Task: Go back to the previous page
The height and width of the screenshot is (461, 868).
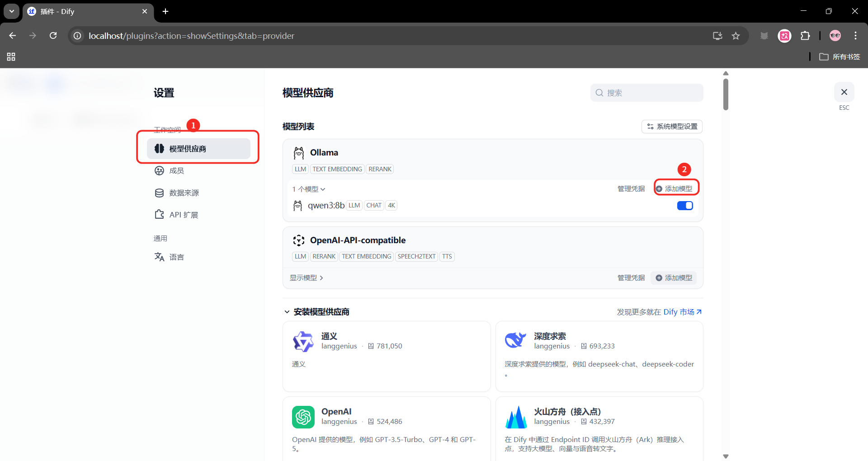Action: point(13,36)
